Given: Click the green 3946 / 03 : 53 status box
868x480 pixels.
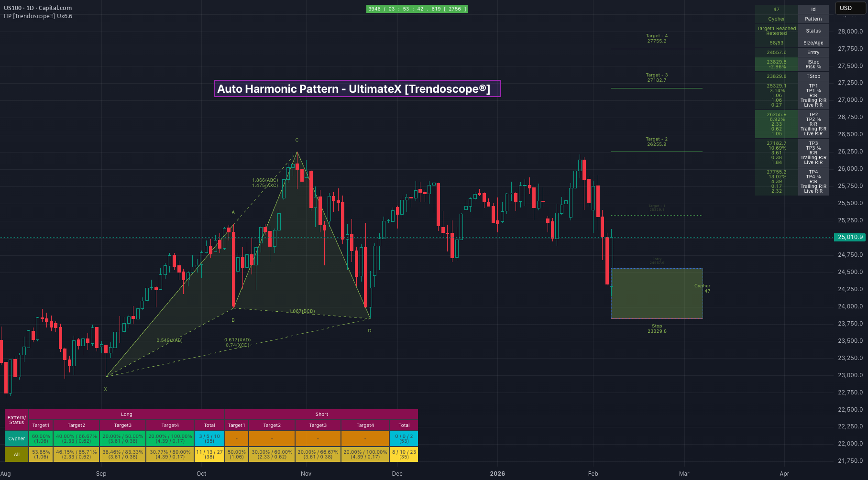Looking at the screenshot, I should pos(417,9).
